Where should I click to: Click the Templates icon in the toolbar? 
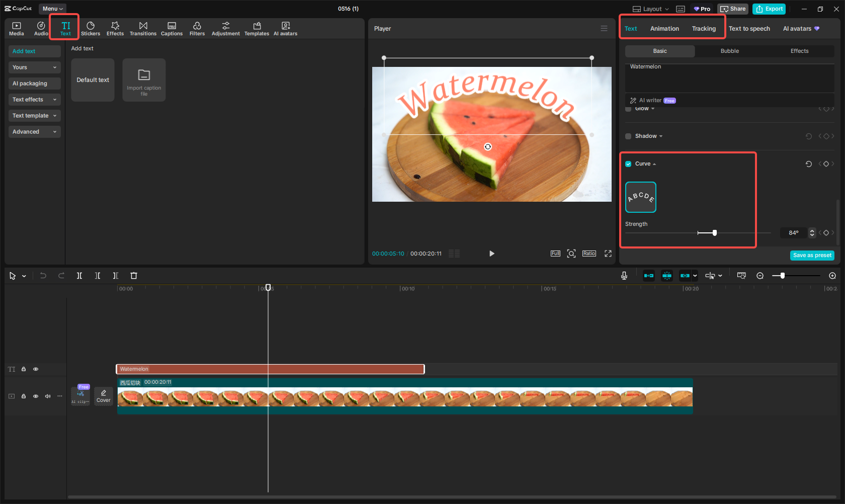[257, 28]
